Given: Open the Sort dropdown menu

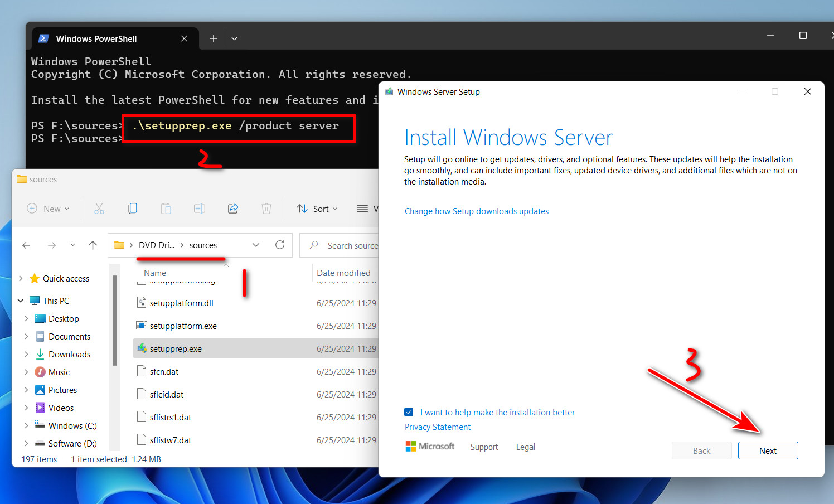Looking at the screenshot, I should 317,209.
